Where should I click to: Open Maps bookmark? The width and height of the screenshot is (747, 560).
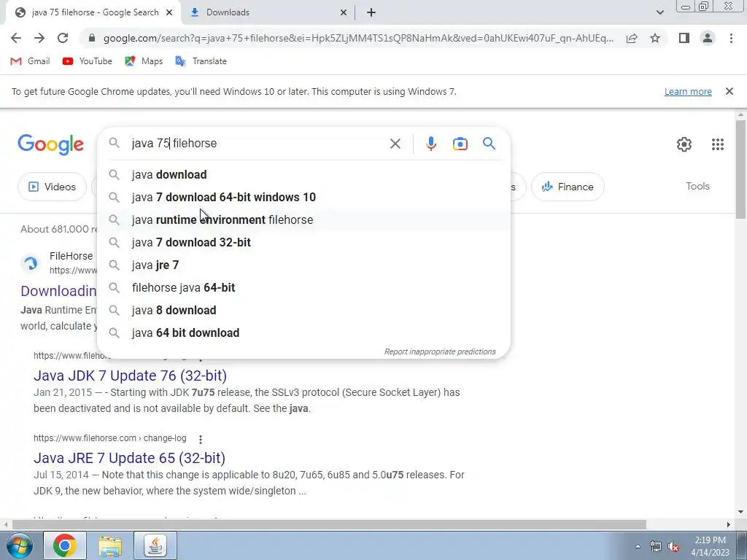coord(144,61)
